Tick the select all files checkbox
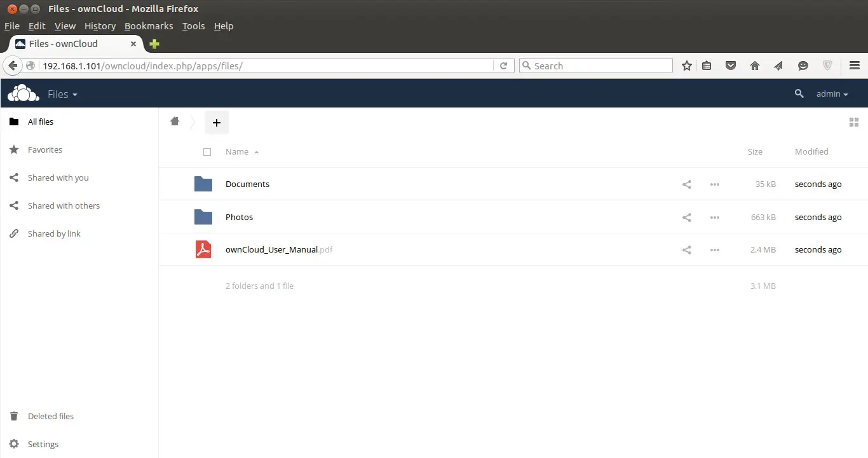This screenshot has height=458, width=868. [207, 152]
